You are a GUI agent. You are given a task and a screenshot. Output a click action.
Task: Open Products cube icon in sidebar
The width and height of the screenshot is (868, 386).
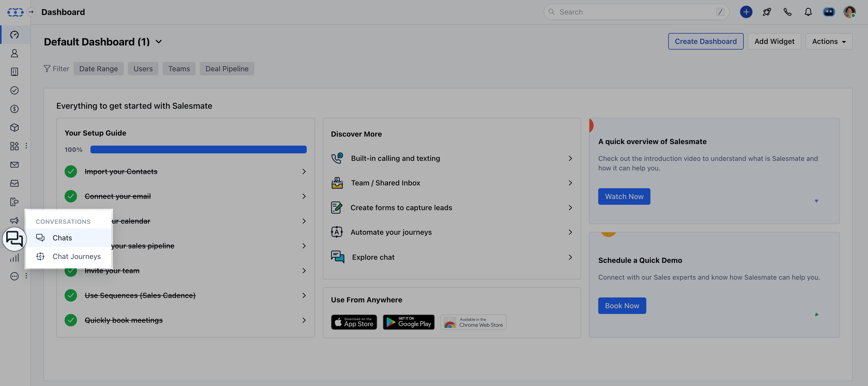pos(14,128)
